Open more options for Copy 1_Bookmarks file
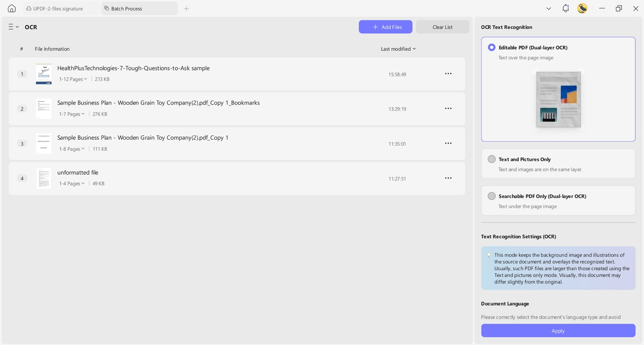The height and width of the screenshot is (345, 644). click(448, 109)
